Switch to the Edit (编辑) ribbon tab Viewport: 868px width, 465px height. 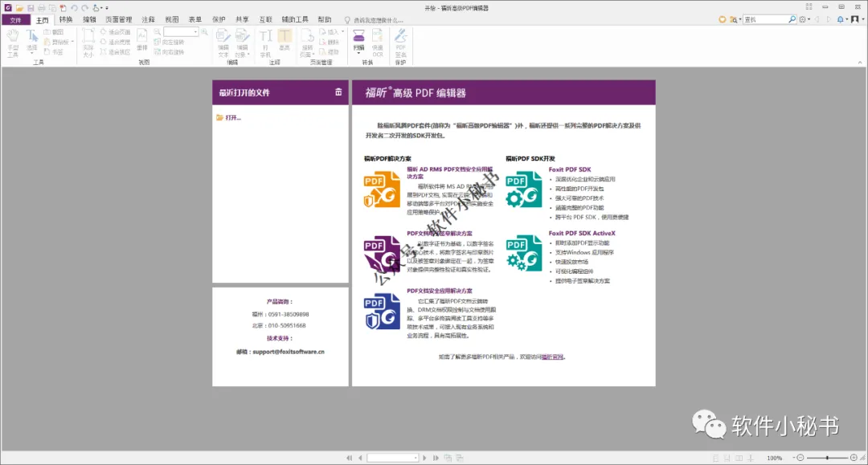pos(89,20)
